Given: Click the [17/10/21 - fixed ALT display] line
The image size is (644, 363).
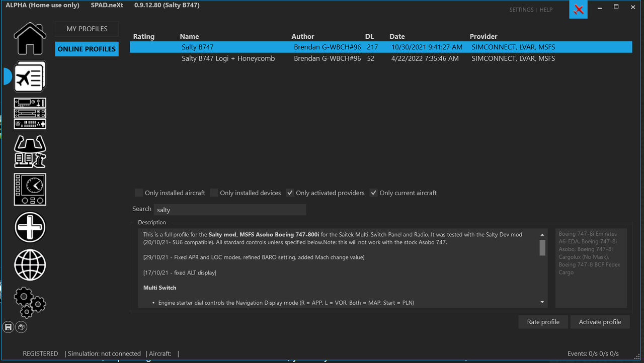Looking at the screenshot, I should (x=180, y=273).
